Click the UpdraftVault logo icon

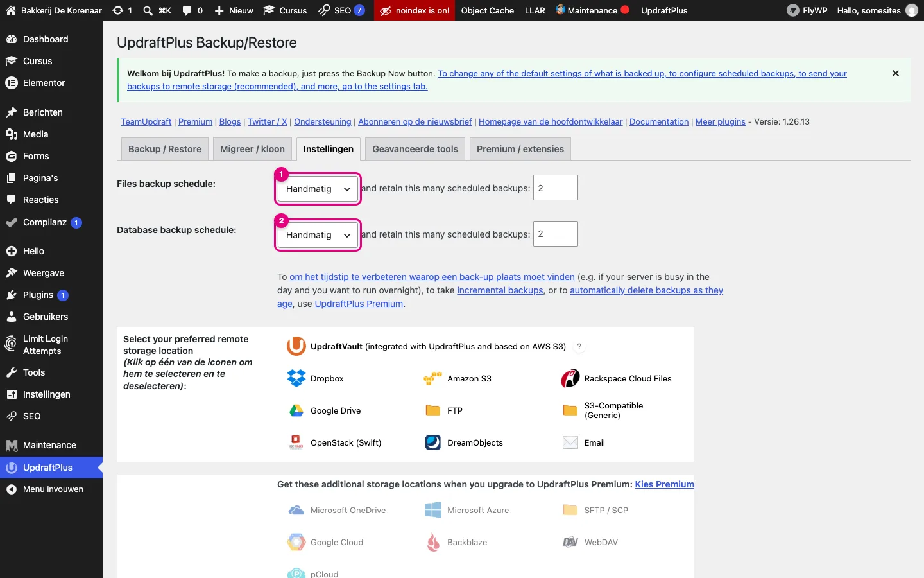coord(296,346)
